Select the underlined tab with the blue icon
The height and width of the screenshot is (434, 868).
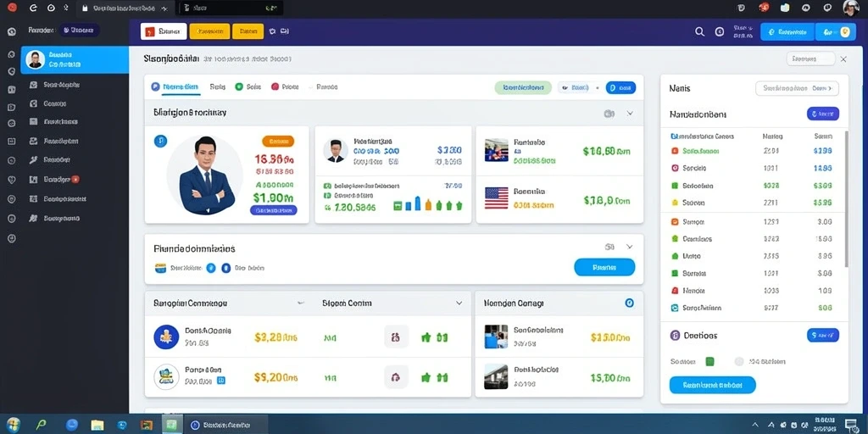coord(175,87)
